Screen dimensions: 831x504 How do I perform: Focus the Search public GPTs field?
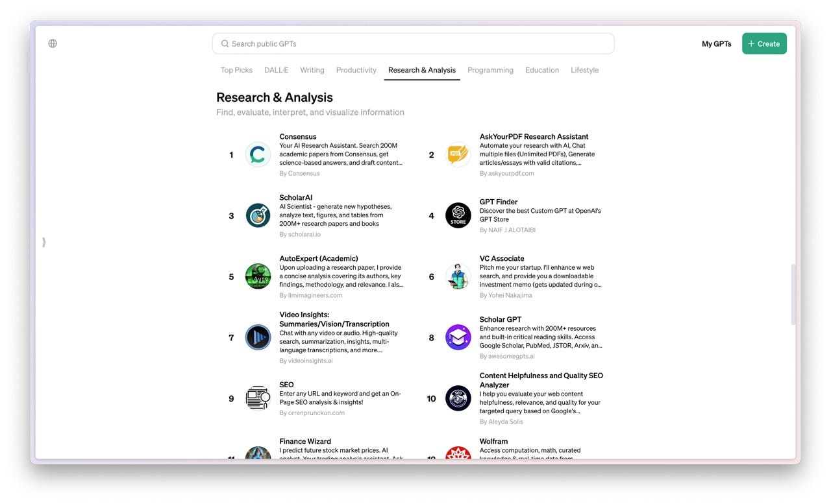(413, 43)
